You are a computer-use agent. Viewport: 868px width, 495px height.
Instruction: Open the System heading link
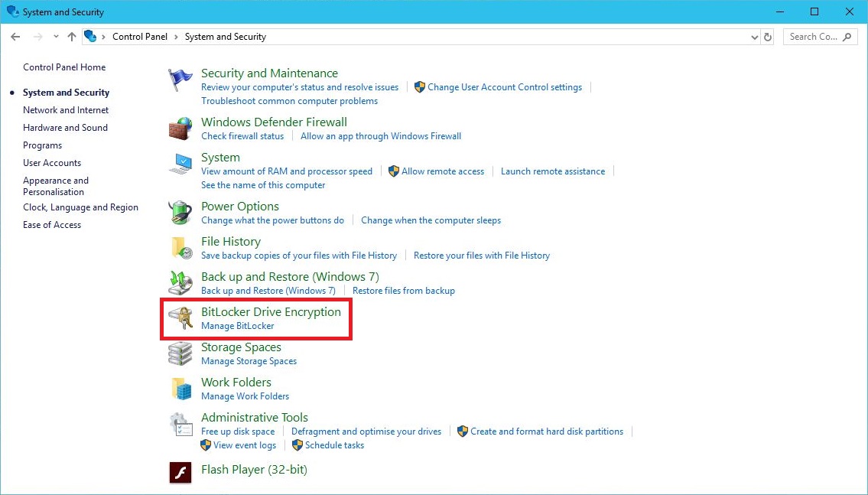point(220,158)
